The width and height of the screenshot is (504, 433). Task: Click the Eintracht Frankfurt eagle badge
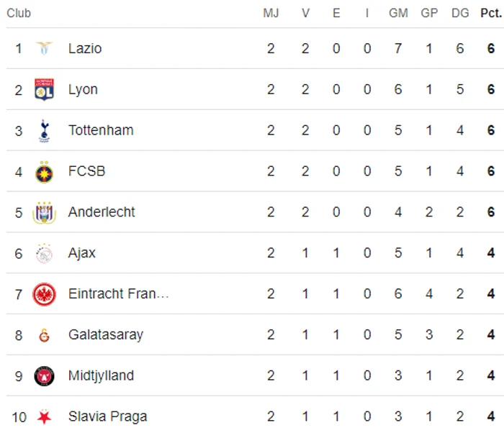[44, 294]
